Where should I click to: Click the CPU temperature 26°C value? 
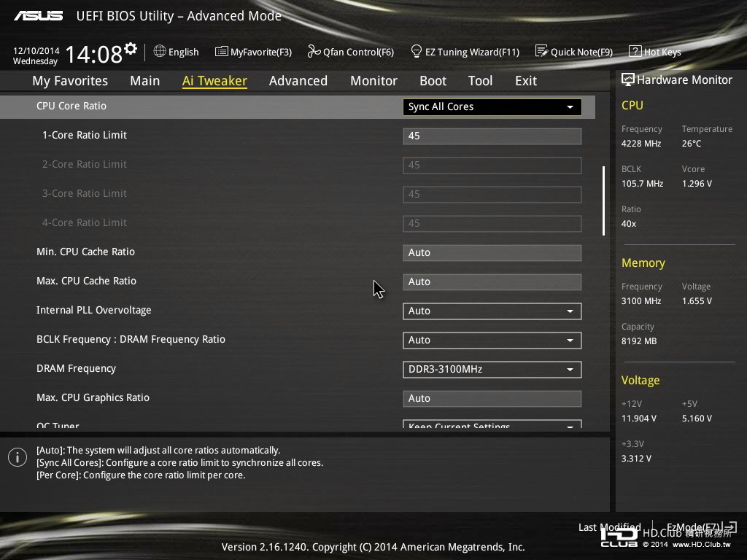coord(692,144)
